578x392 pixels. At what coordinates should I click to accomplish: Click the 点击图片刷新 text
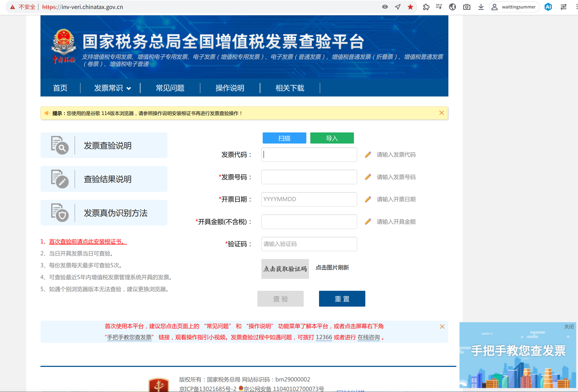[332, 268]
